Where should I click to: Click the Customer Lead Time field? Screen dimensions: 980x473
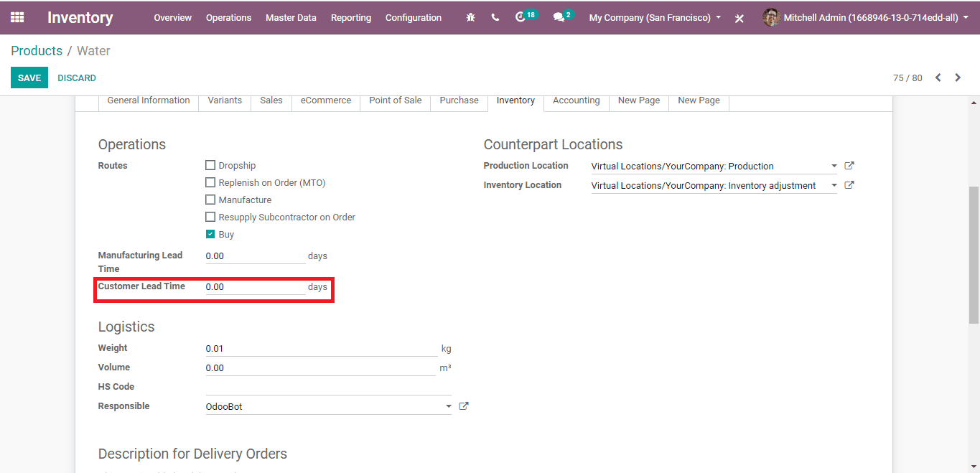click(x=256, y=287)
